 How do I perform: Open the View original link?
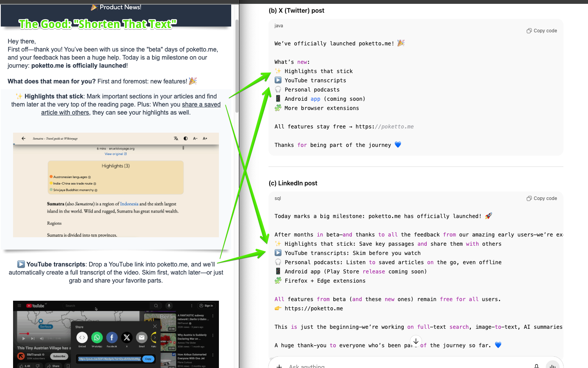[115, 154]
